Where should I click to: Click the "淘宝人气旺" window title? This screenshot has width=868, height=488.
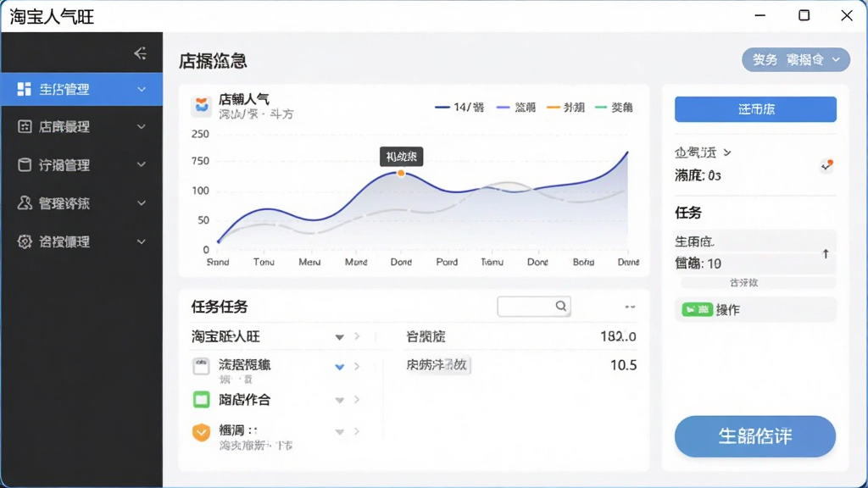(52, 17)
